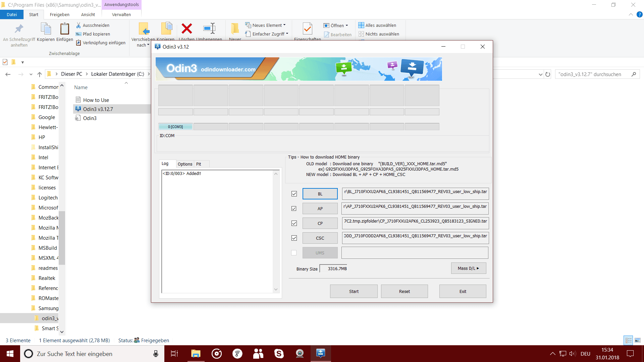This screenshot has width=644, height=362.
Task: Open the quick access toolbar customize dropdown
Action: (x=22, y=62)
